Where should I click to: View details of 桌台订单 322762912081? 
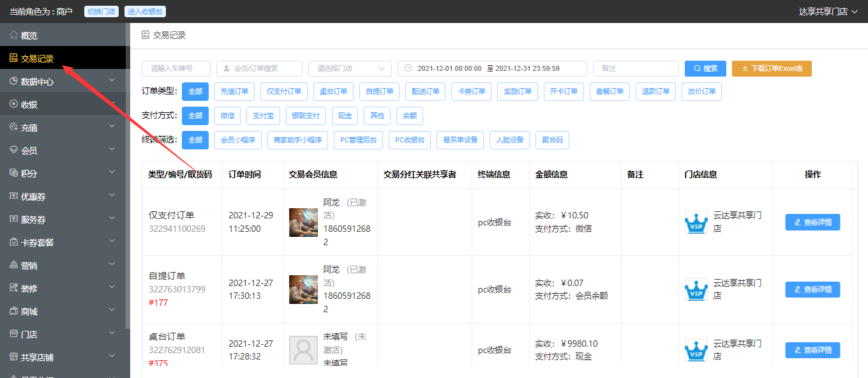click(x=812, y=350)
